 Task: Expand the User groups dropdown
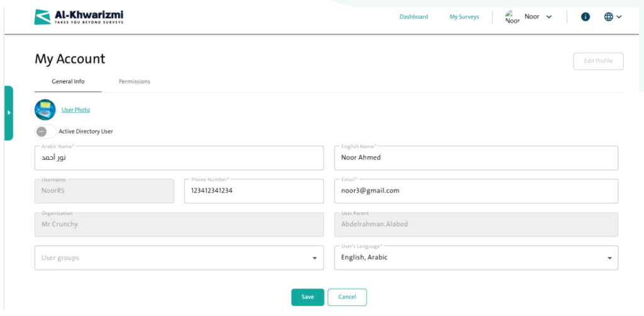pyautogui.click(x=179, y=257)
